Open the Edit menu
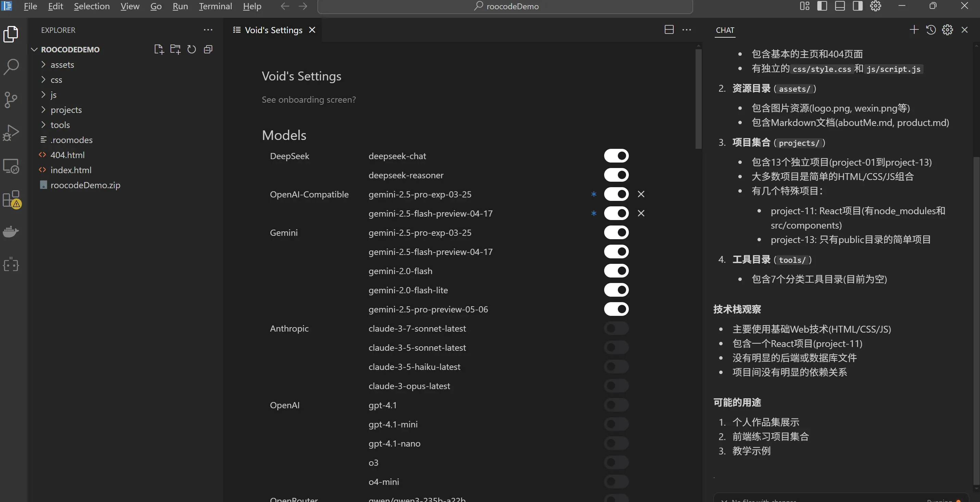The height and width of the screenshot is (502, 980). click(x=55, y=6)
